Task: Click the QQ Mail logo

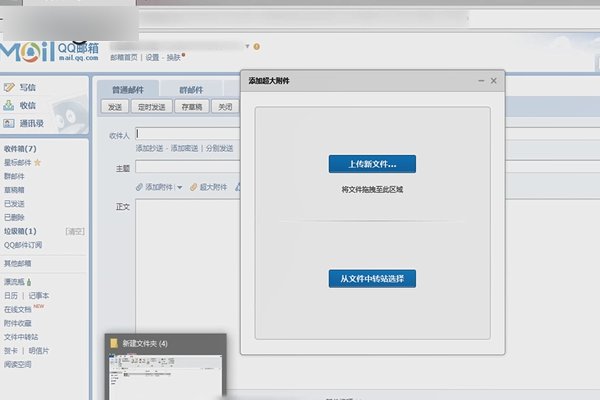Action: point(49,52)
